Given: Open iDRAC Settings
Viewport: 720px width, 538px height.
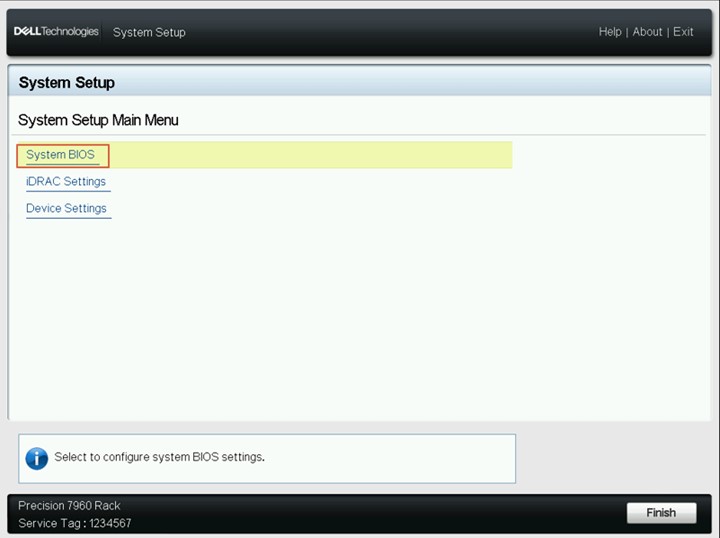Looking at the screenshot, I should [66, 181].
